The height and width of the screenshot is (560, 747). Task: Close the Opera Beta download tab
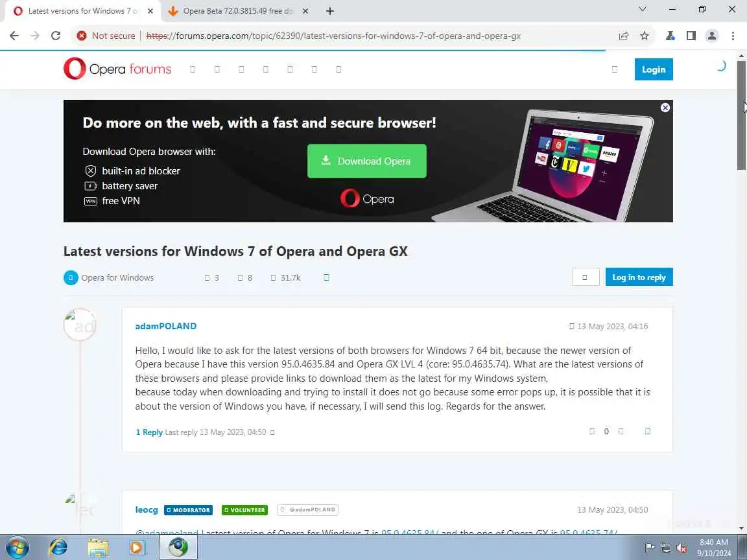pos(305,11)
